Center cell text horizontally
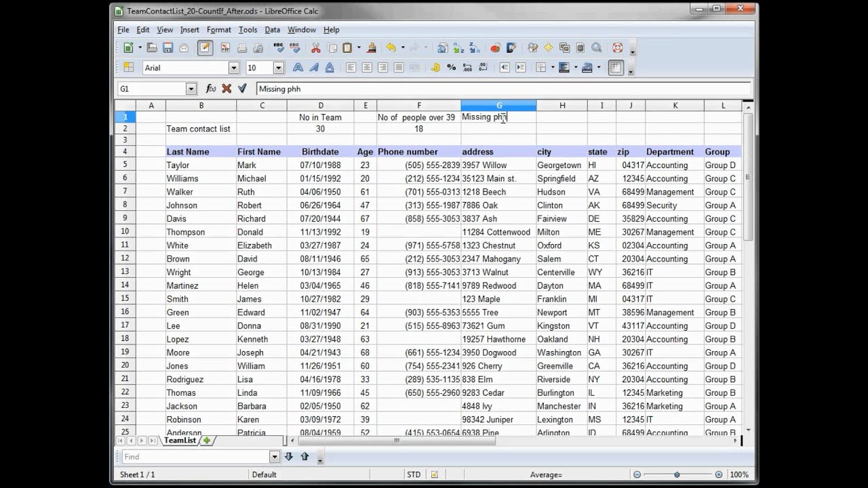Screen dimensions: 868x488 click(x=367, y=68)
